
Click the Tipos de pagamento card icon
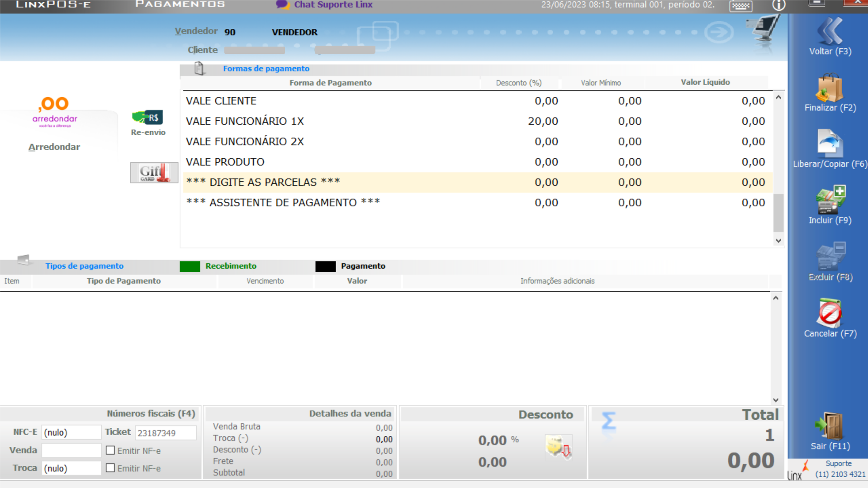(24, 260)
